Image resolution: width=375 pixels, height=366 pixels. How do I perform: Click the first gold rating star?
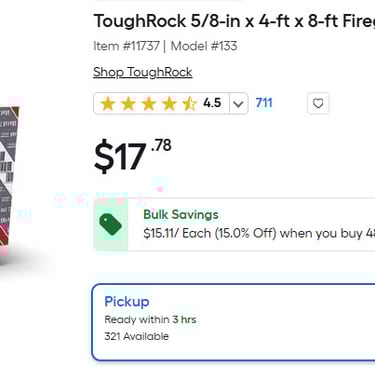click(x=108, y=104)
